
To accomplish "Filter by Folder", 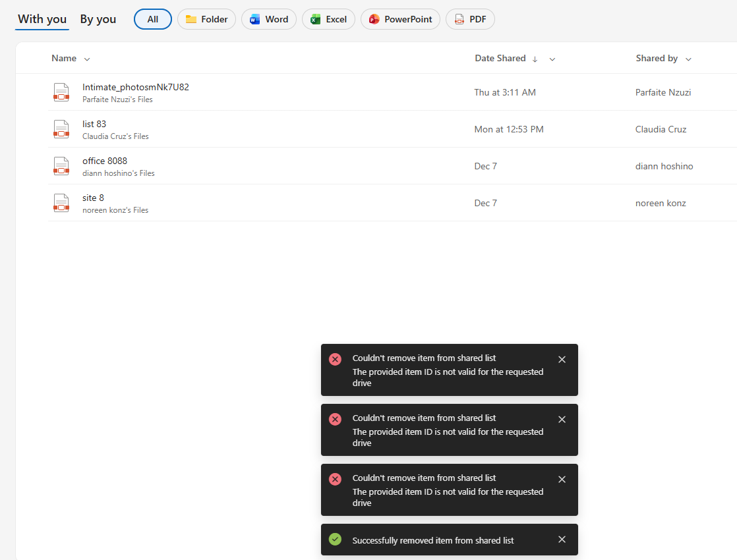I will pos(206,19).
